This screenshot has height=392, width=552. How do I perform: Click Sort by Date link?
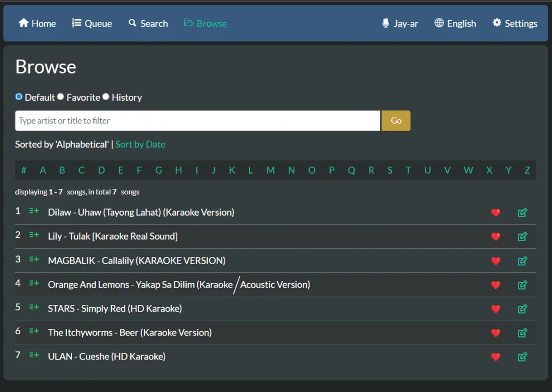(x=141, y=144)
